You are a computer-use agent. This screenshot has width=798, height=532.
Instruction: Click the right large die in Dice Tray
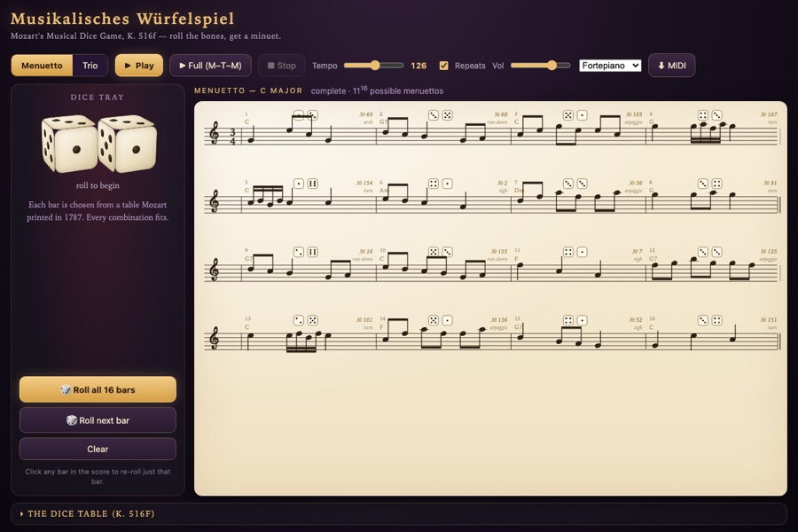click(127, 144)
